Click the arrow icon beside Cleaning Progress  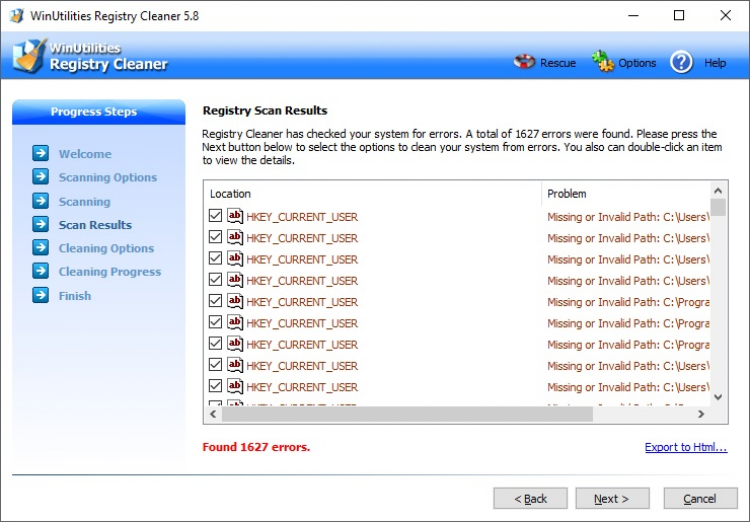41,271
